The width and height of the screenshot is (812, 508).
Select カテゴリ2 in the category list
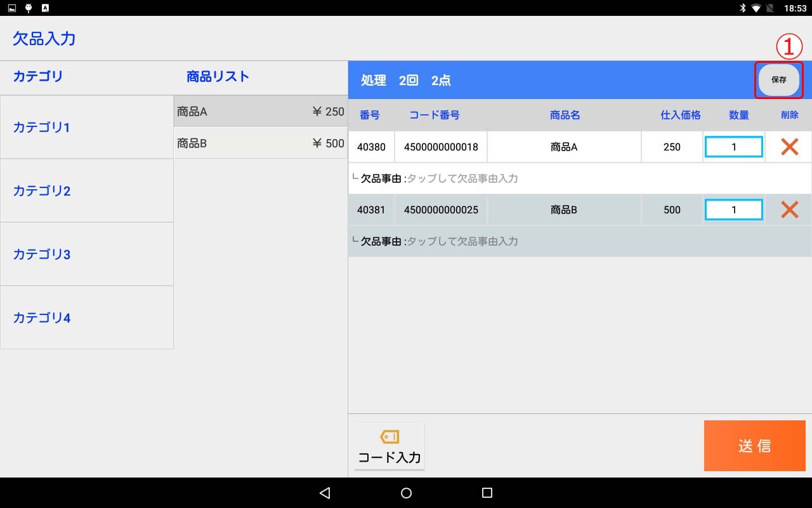coord(87,190)
